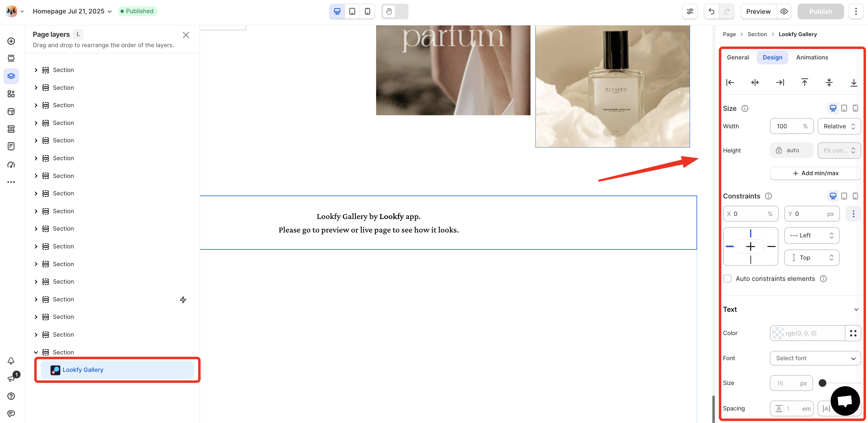Open the Apps grid icon in sidebar
The width and height of the screenshot is (868, 423).
click(11, 94)
